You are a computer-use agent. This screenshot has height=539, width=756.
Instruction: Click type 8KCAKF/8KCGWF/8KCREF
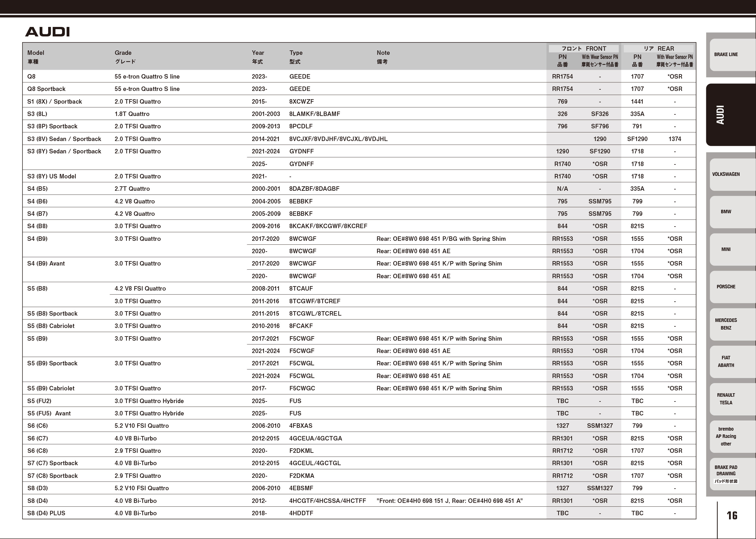(328, 226)
